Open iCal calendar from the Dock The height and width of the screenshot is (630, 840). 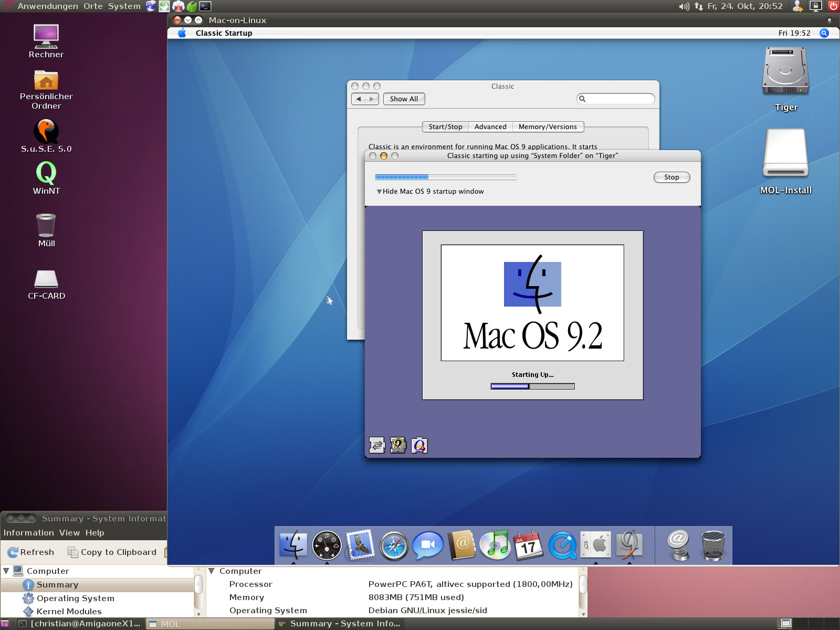point(529,545)
